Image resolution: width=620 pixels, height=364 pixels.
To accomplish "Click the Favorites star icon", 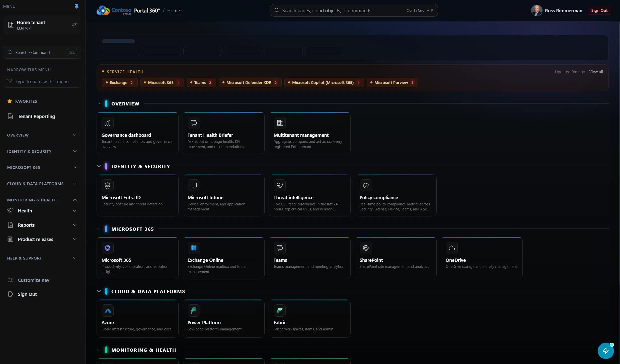I will coord(10,101).
